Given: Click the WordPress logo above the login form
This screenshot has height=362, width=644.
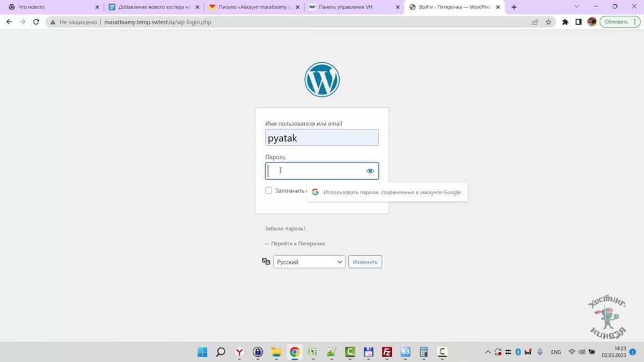Looking at the screenshot, I should [322, 80].
